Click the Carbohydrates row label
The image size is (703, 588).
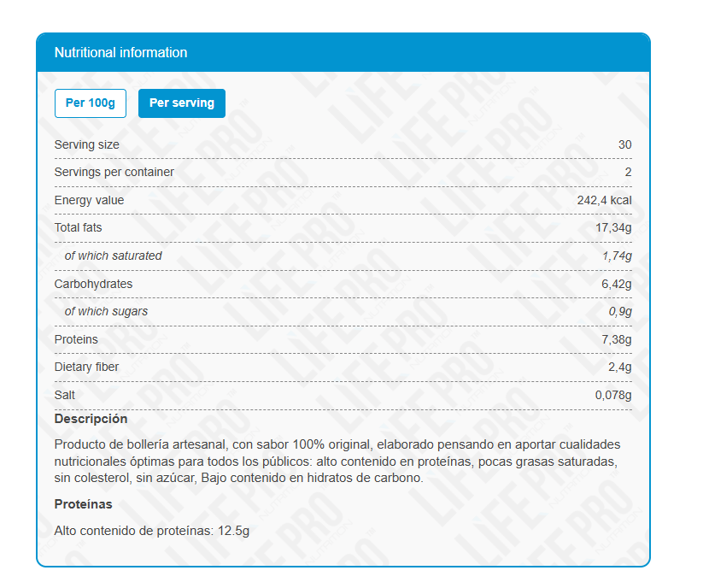click(93, 284)
